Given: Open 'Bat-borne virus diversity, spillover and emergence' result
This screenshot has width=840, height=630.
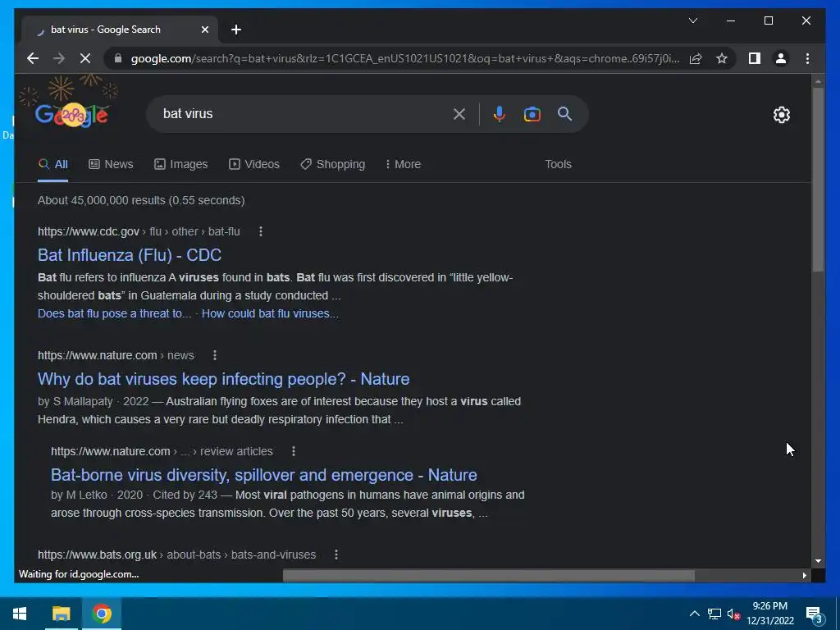Looking at the screenshot, I should 263,475.
